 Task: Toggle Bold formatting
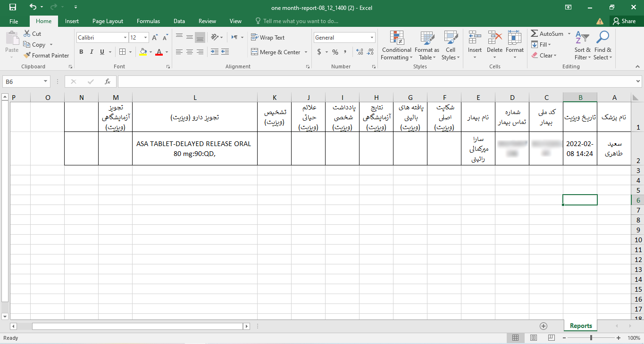81,52
